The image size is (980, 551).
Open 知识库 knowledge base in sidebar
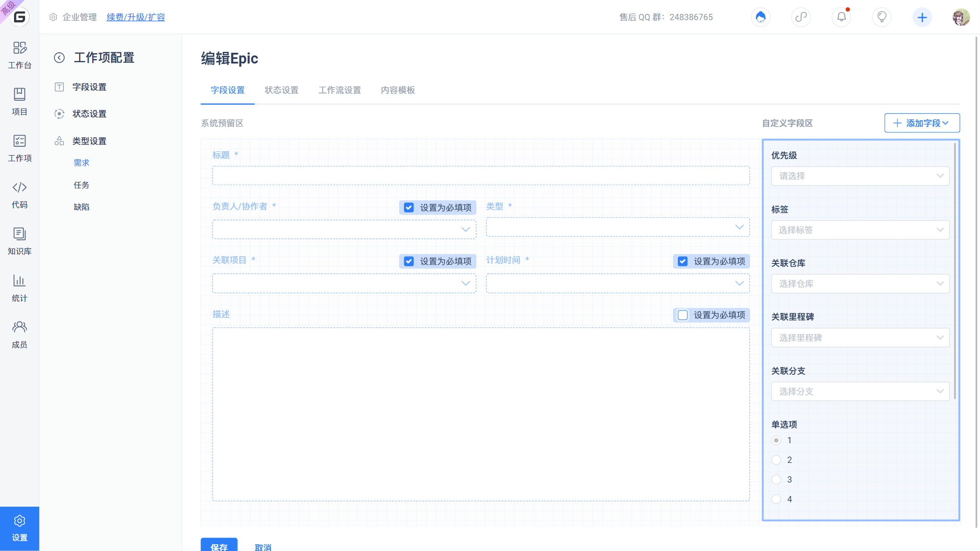pos(19,241)
